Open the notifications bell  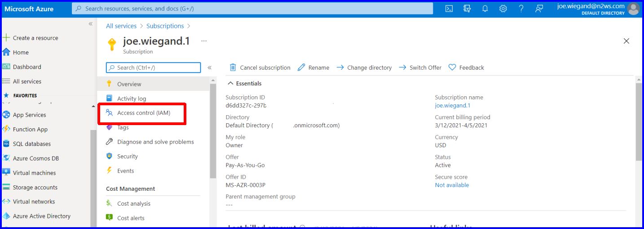(485, 9)
